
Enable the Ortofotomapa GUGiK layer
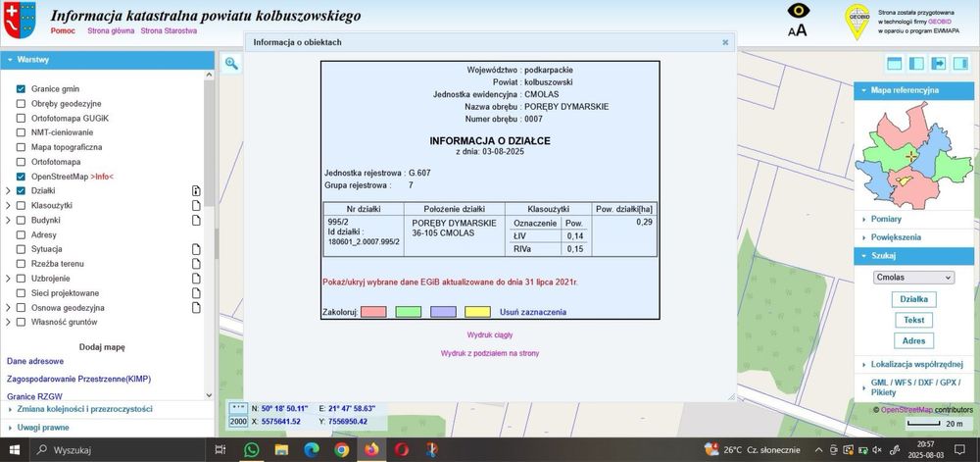[x=21, y=118]
